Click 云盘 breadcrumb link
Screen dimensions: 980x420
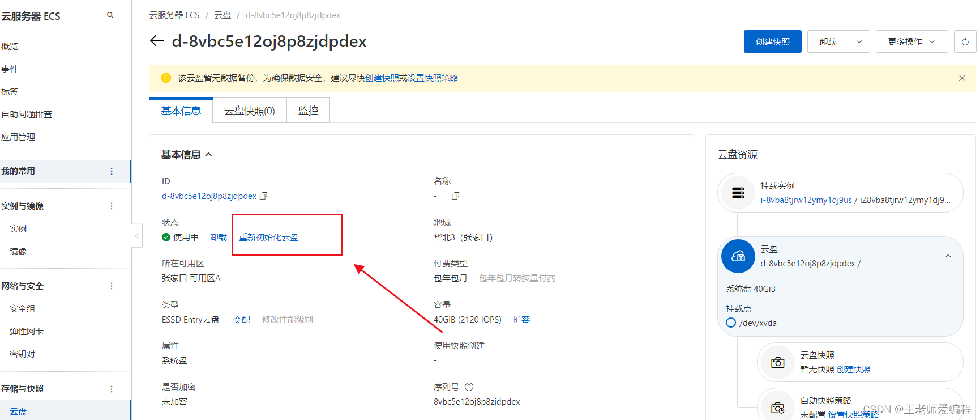point(222,15)
